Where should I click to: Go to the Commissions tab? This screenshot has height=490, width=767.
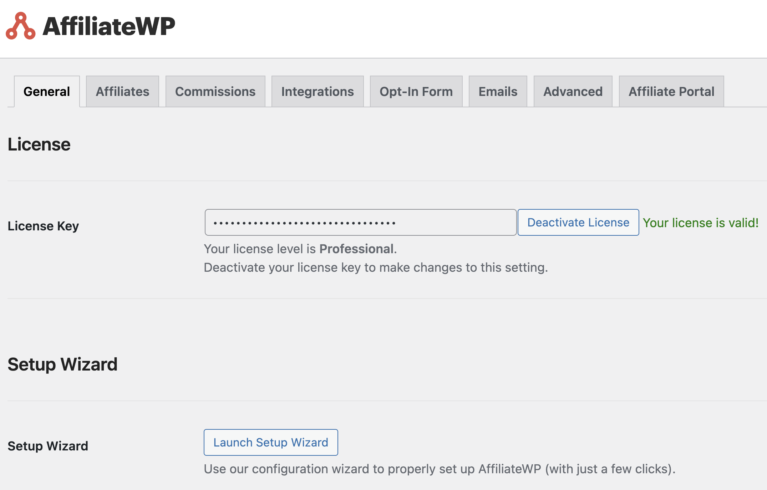[215, 91]
